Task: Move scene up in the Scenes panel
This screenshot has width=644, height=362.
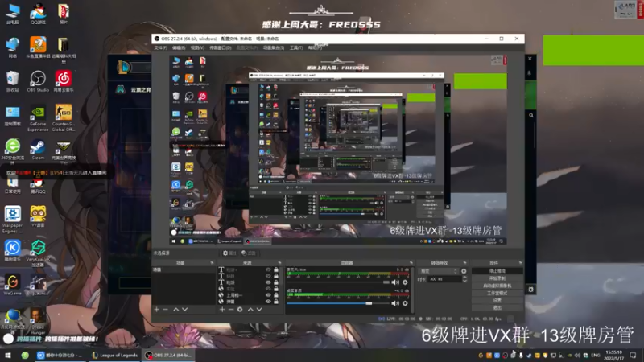Action: pos(175,310)
